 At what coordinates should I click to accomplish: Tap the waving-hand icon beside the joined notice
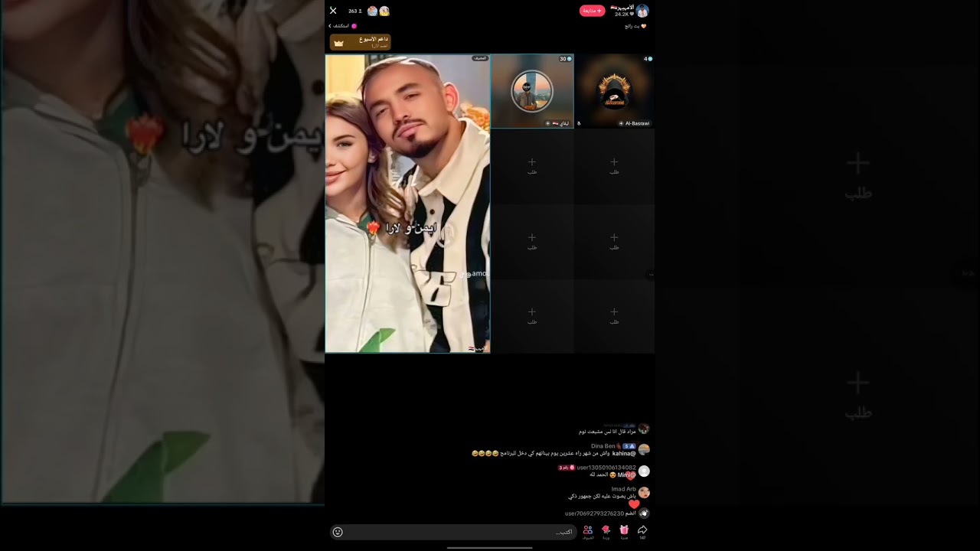644,514
